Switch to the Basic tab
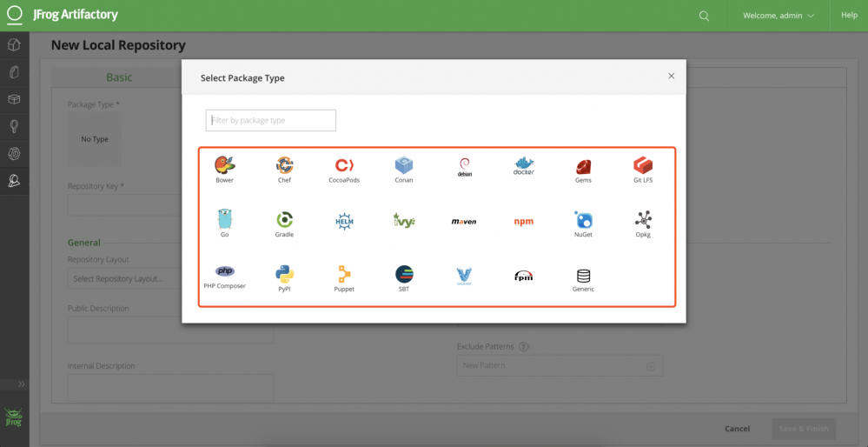Image resolution: width=868 pixels, height=447 pixels. click(119, 77)
